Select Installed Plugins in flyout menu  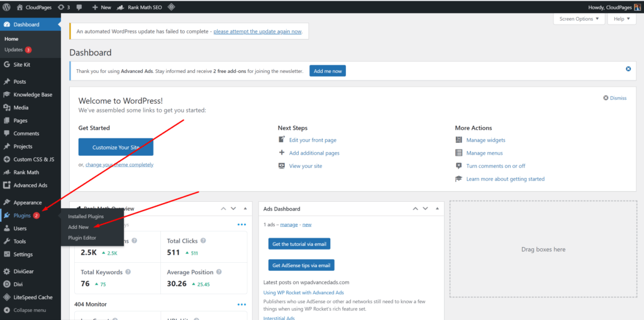tap(86, 216)
